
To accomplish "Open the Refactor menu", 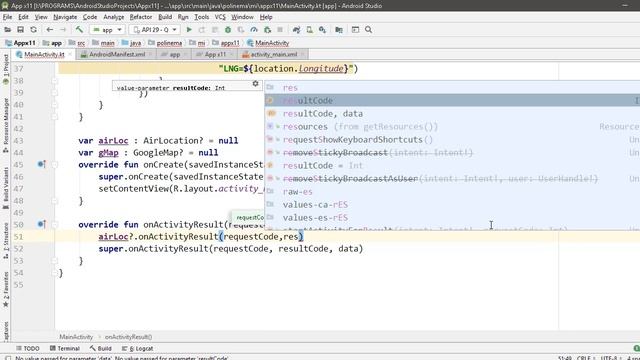I will tap(141, 17).
